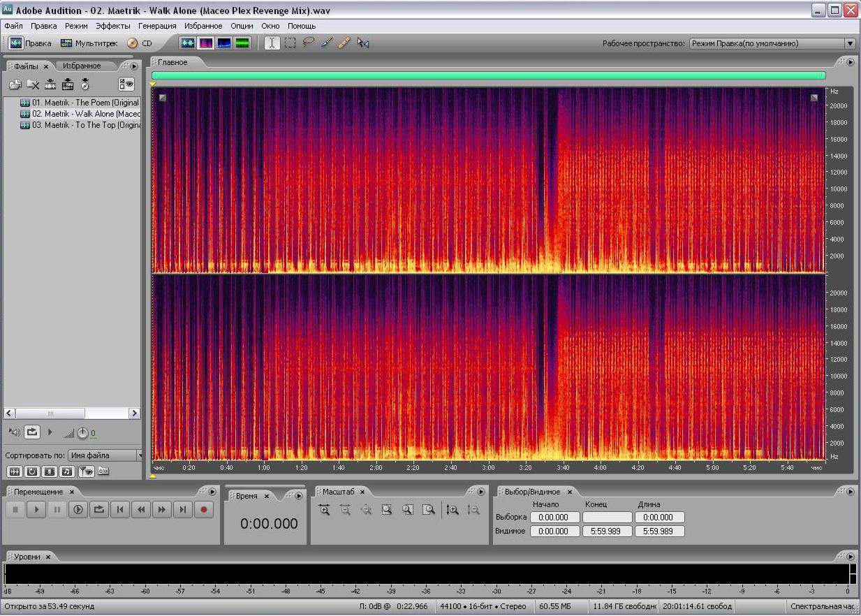Toggle loop mode in transport panel
This screenshot has width=861, height=616.
pyautogui.click(x=99, y=510)
